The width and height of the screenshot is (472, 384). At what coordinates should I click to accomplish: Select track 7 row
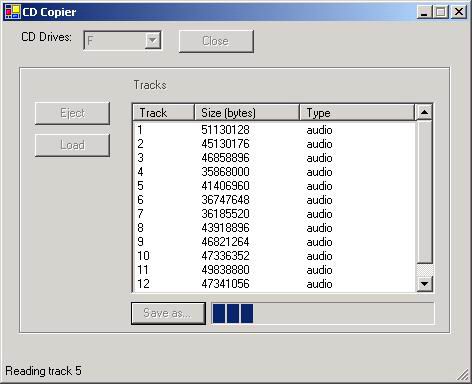click(x=274, y=214)
